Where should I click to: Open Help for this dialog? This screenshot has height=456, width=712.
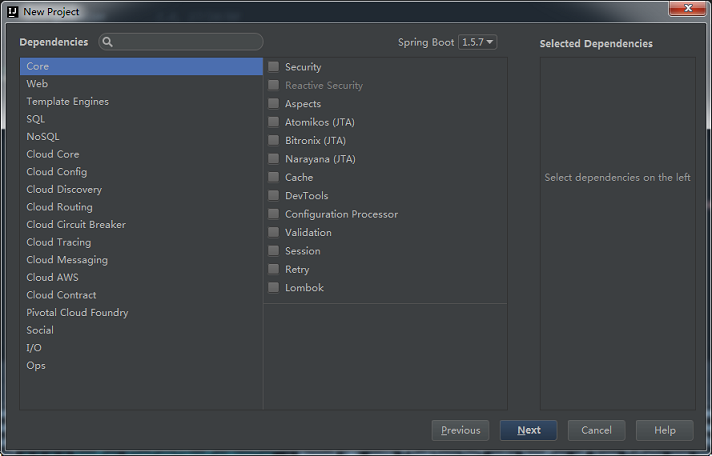click(665, 430)
